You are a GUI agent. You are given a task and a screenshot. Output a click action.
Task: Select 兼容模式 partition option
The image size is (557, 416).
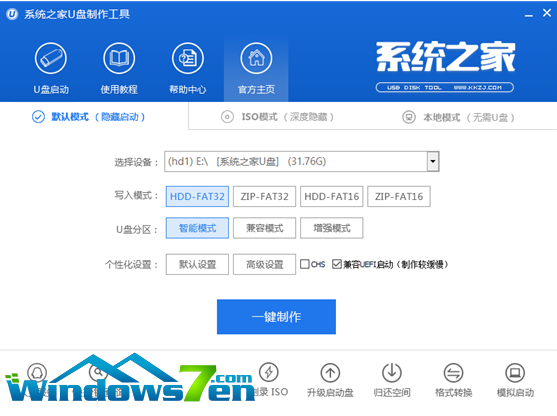(264, 228)
